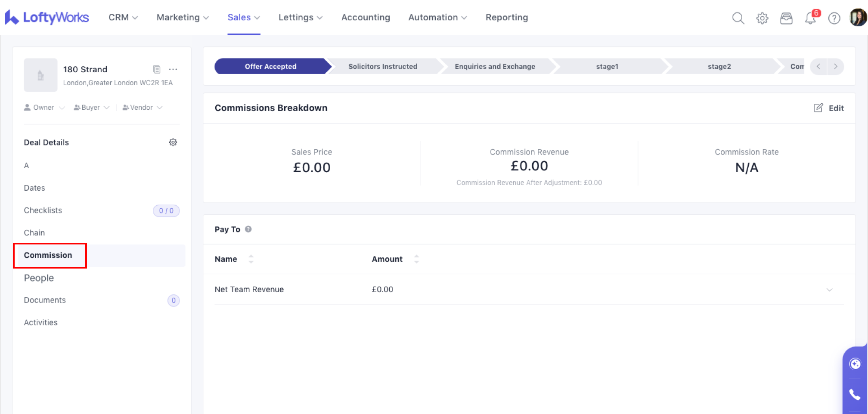Viewport: 868px width, 414px height.
Task: Expand the Net Team Revenue row
Action: 829,290
